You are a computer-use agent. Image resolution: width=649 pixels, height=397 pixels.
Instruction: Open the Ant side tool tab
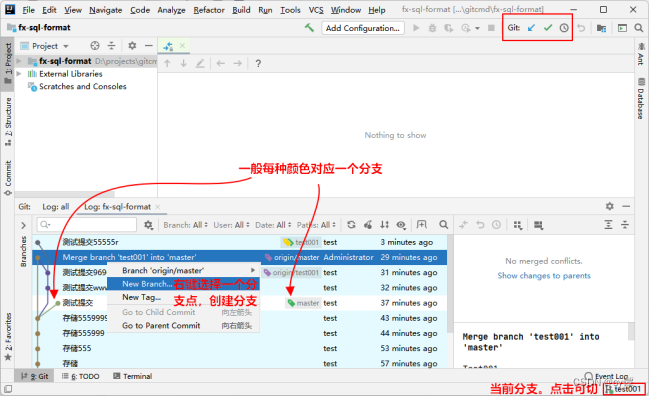click(641, 53)
